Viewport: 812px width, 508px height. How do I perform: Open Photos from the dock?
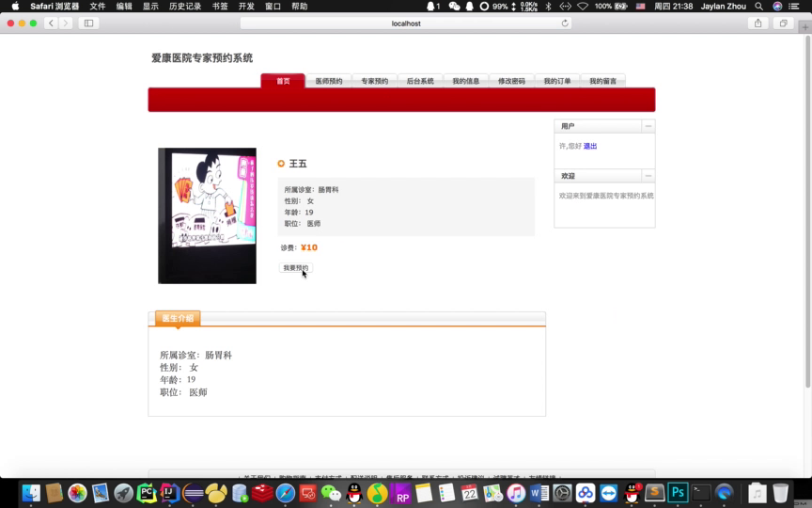tap(77, 493)
